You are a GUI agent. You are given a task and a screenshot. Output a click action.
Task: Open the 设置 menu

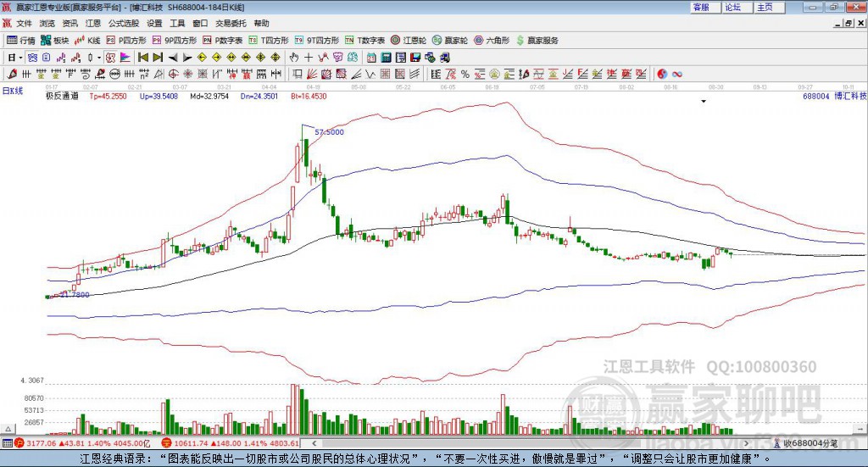[x=154, y=23]
